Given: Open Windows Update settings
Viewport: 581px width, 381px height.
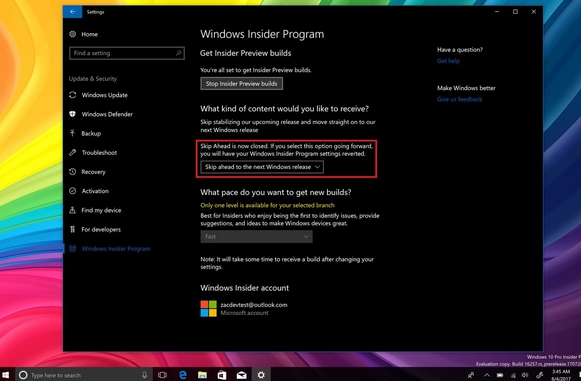Looking at the screenshot, I should pos(105,95).
